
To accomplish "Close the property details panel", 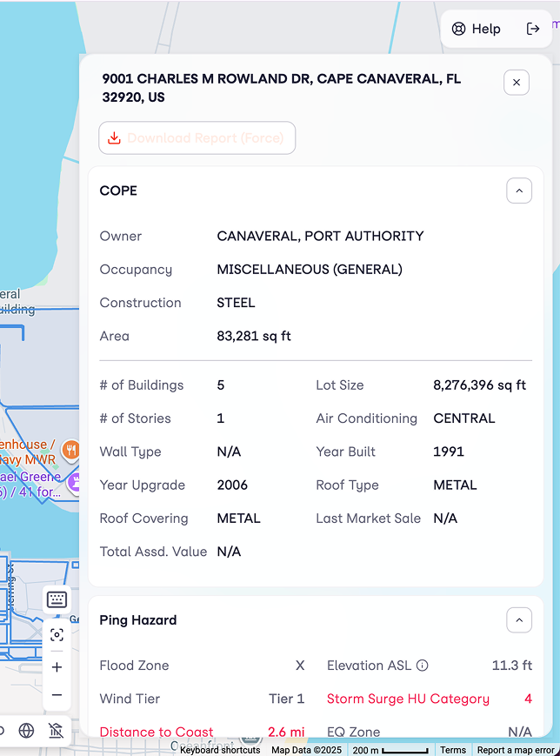I will (x=517, y=83).
